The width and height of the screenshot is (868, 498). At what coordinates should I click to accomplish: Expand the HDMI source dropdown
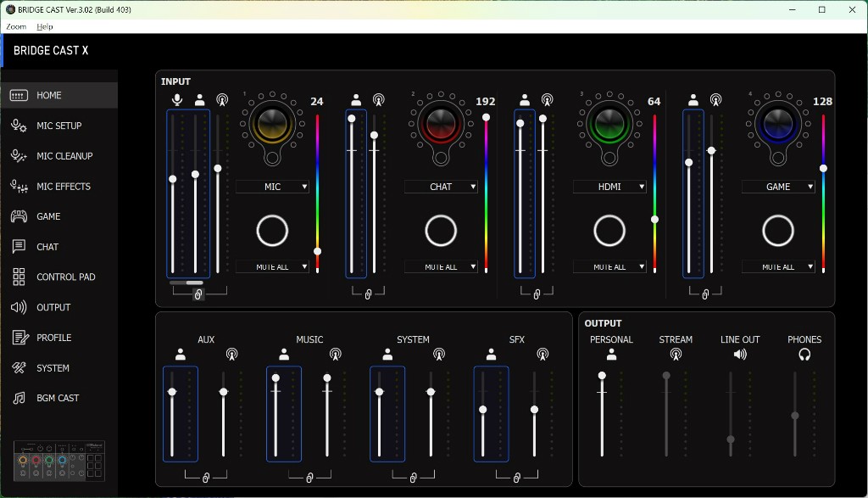[x=609, y=187]
